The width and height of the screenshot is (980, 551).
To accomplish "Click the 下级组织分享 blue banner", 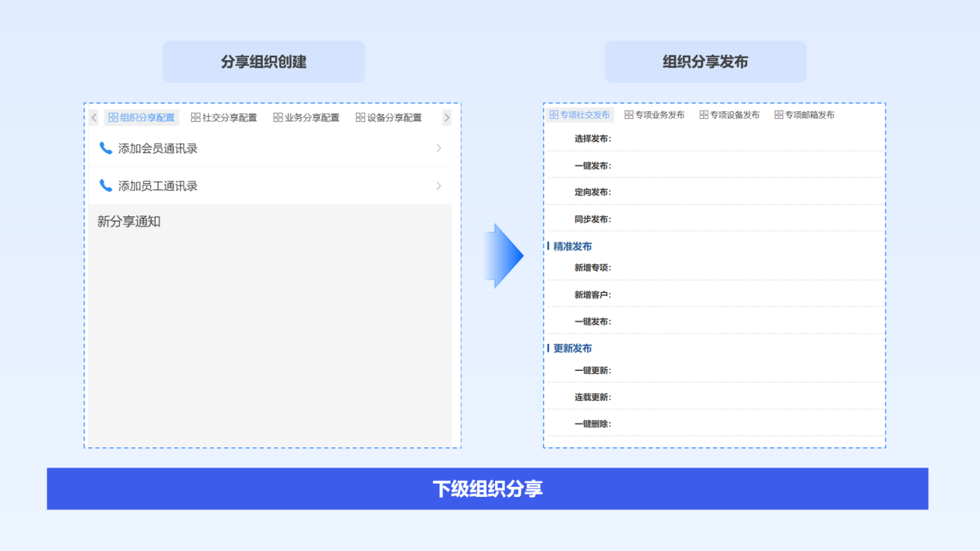I will tap(487, 488).
